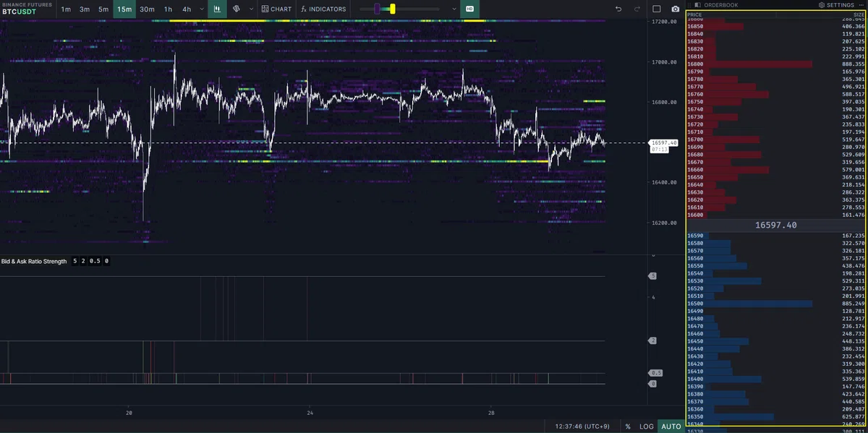Switch to the 3m timeframe
The image size is (868, 433).
(85, 9)
